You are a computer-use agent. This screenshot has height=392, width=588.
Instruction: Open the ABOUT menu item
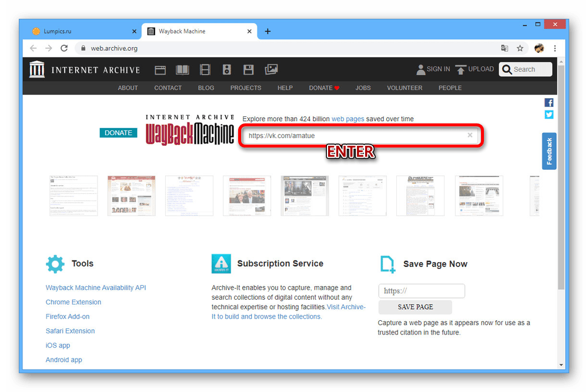click(128, 88)
